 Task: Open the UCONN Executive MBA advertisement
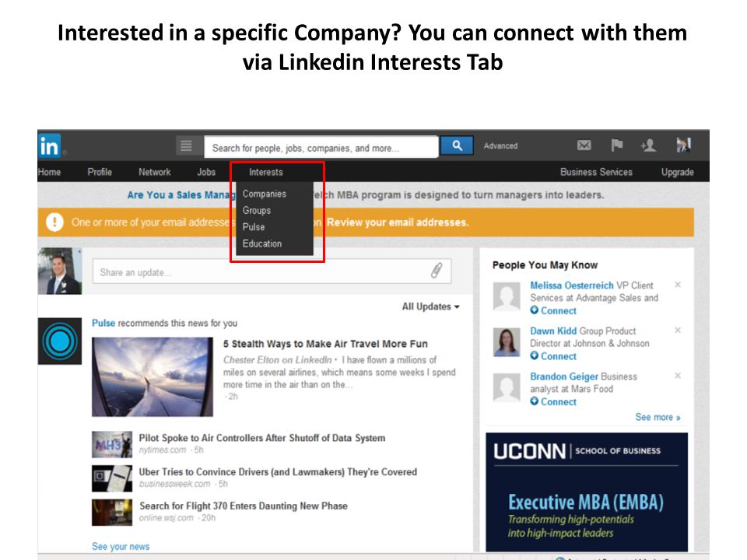(587, 492)
